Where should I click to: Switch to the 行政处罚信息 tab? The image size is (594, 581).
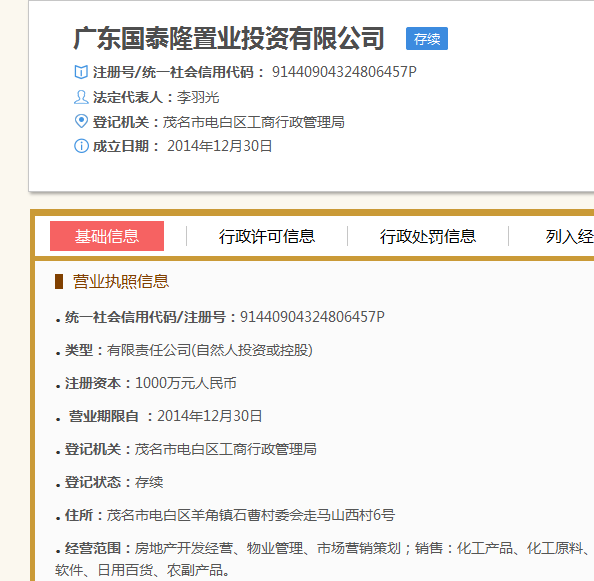428,237
